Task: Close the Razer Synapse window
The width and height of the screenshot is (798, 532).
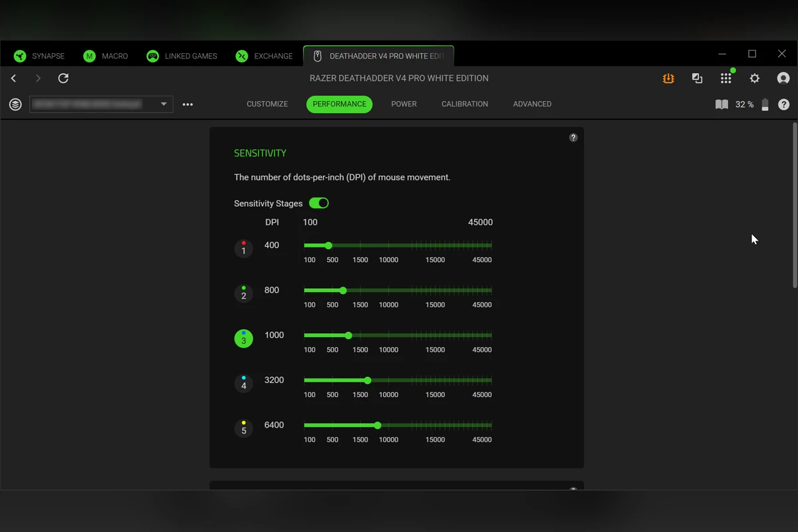Action: [x=782, y=54]
